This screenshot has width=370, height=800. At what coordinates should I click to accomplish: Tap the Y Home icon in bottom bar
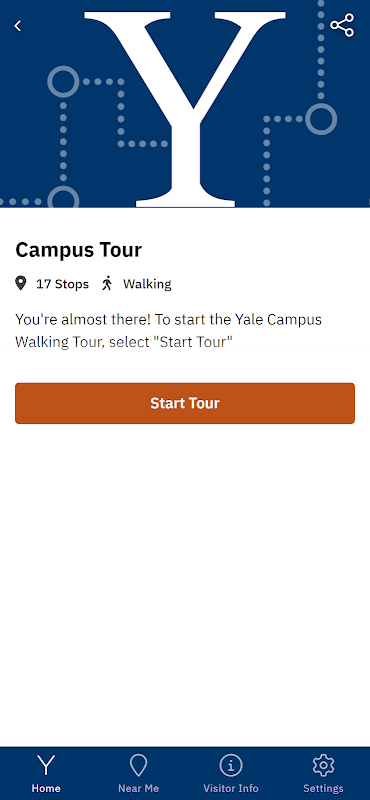coord(46,766)
